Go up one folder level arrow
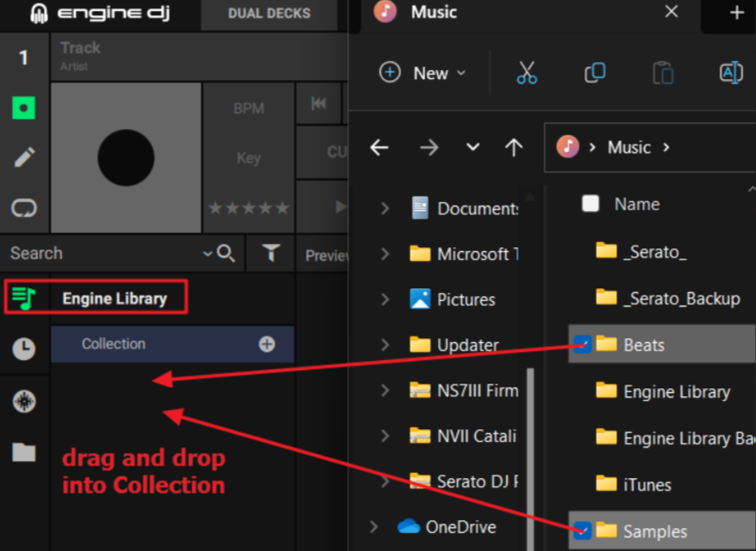 tap(513, 147)
